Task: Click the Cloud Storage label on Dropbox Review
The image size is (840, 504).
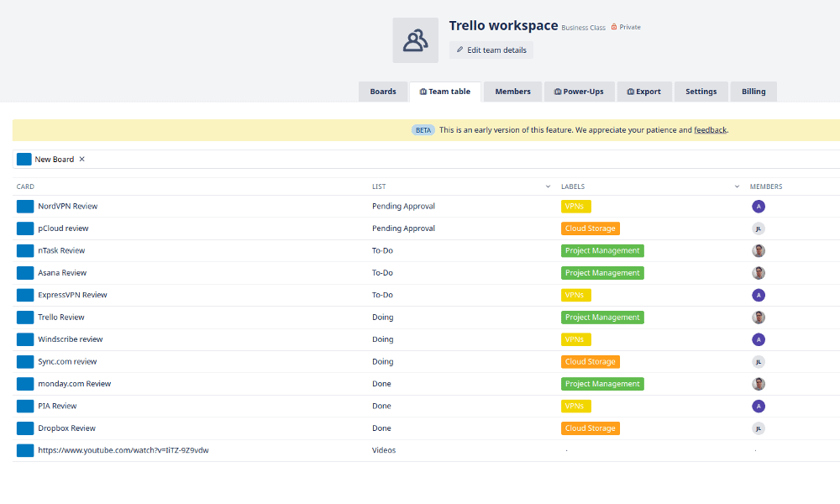Action: (x=591, y=428)
